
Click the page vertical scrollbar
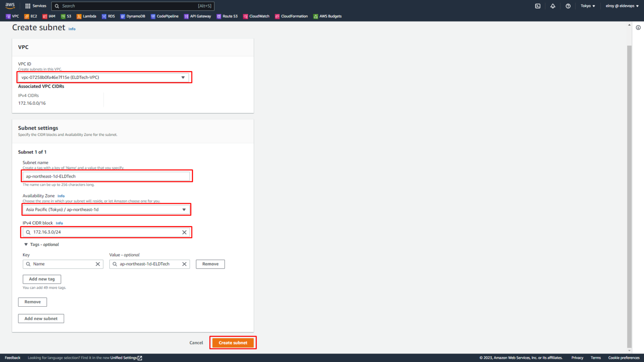point(629,189)
